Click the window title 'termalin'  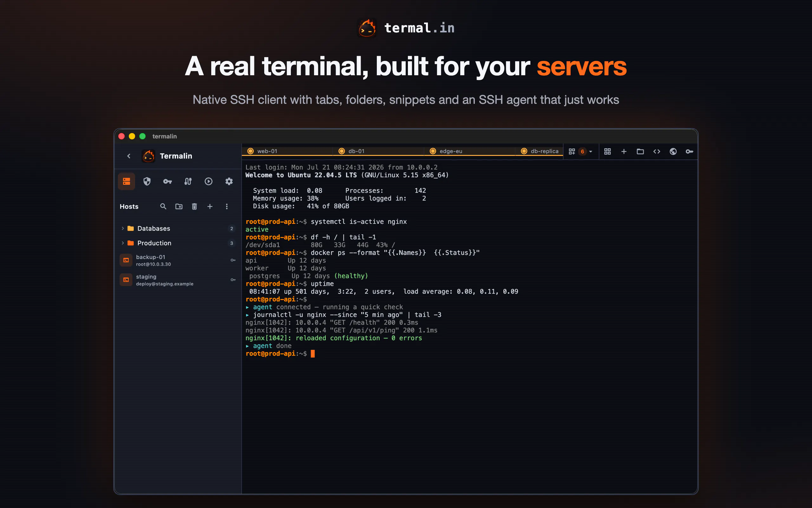pyautogui.click(x=164, y=137)
